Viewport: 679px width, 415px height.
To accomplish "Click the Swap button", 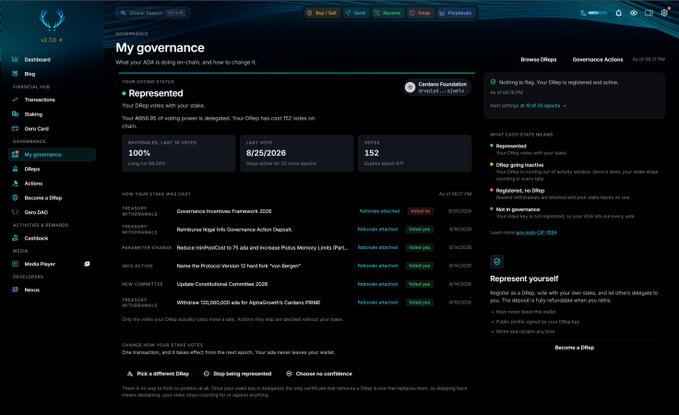I will point(420,13).
